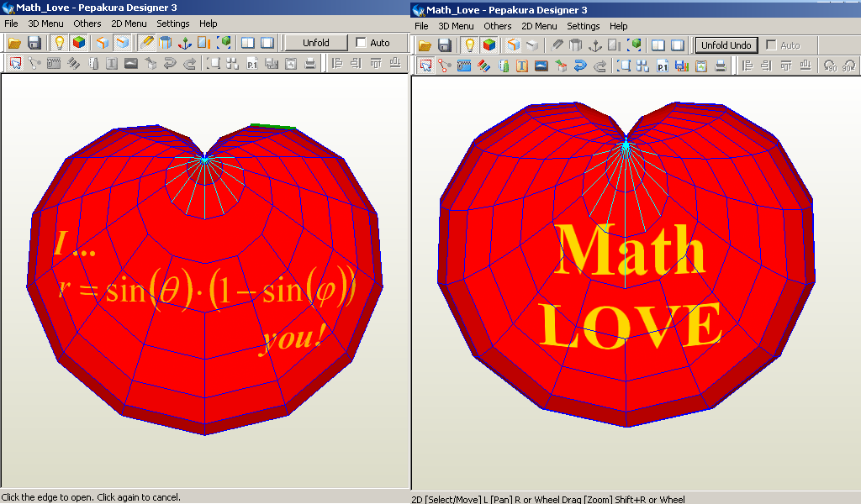This screenshot has width=861, height=504.
Task: Select the Text insertion tool
Action: [110, 63]
